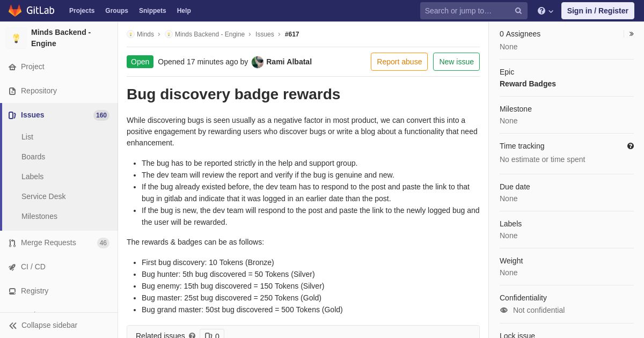Open the Projects menu in navbar
644x338 pixels.
point(82,11)
